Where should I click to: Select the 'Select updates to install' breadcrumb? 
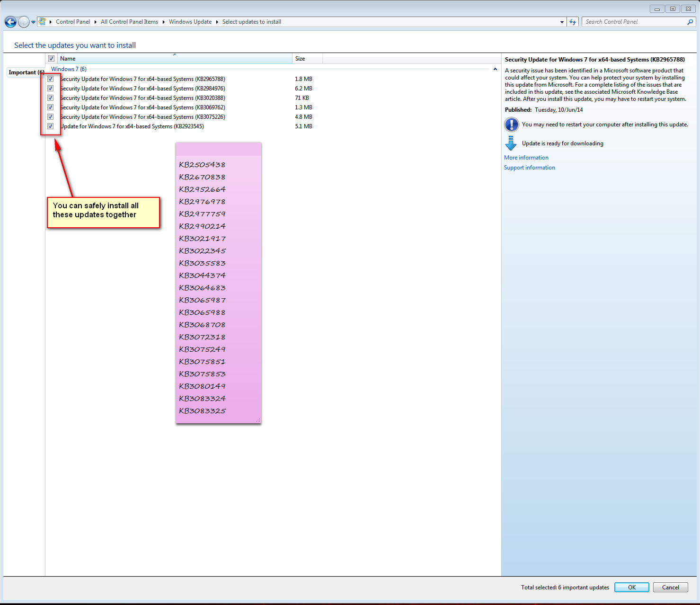pos(252,22)
